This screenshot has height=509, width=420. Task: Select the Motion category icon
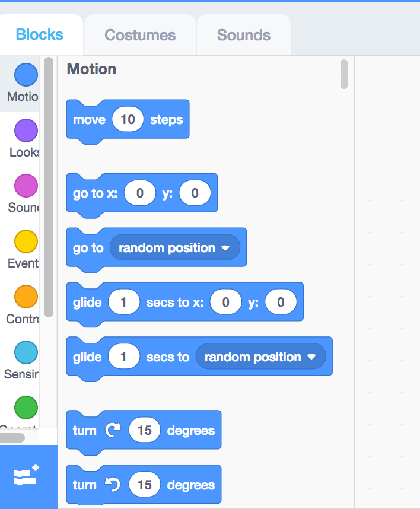(x=25, y=74)
